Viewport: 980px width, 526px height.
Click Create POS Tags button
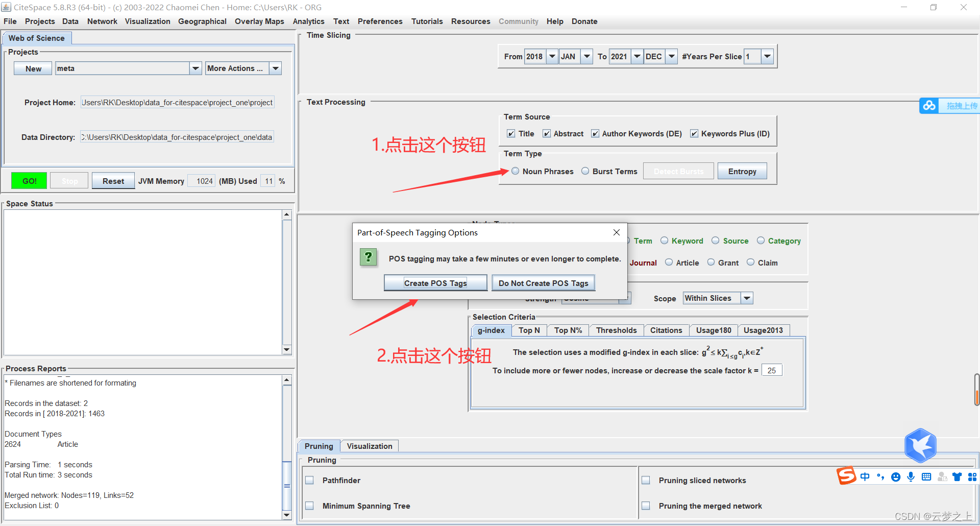(435, 283)
